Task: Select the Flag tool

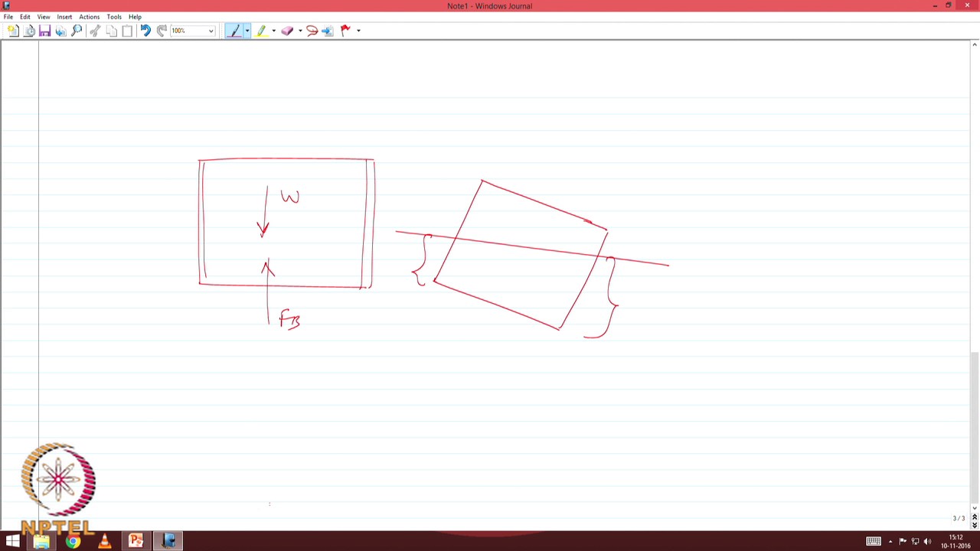Action: pos(345,31)
